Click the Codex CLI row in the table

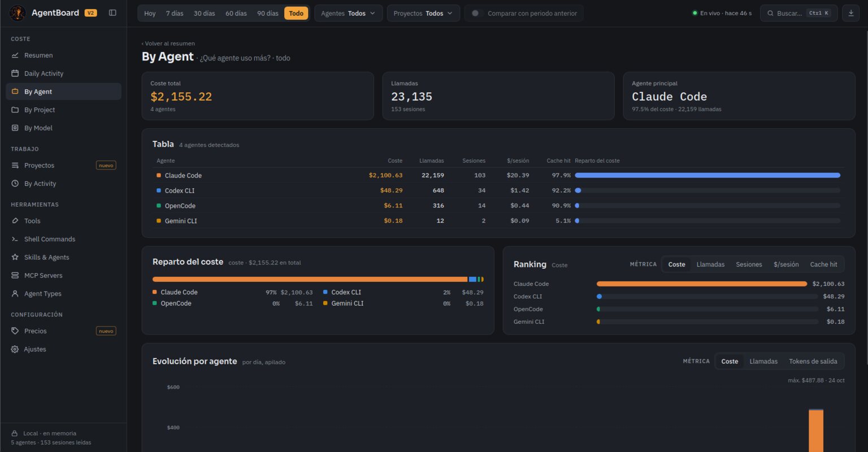498,190
